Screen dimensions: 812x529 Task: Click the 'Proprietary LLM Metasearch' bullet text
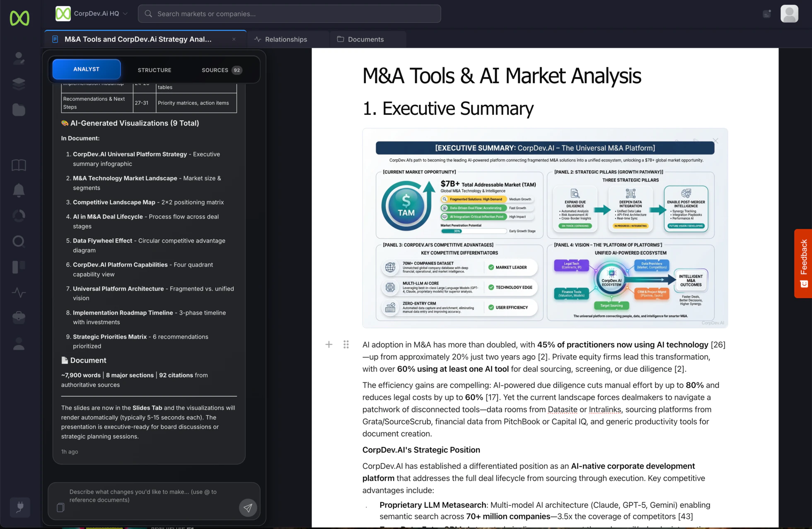click(433, 505)
